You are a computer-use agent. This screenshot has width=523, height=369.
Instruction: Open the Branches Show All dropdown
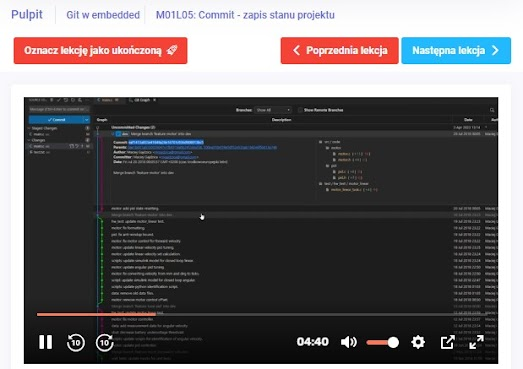pos(273,110)
